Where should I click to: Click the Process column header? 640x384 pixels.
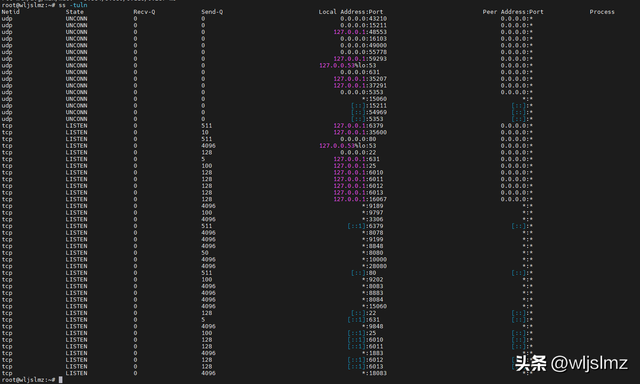pos(602,12)
